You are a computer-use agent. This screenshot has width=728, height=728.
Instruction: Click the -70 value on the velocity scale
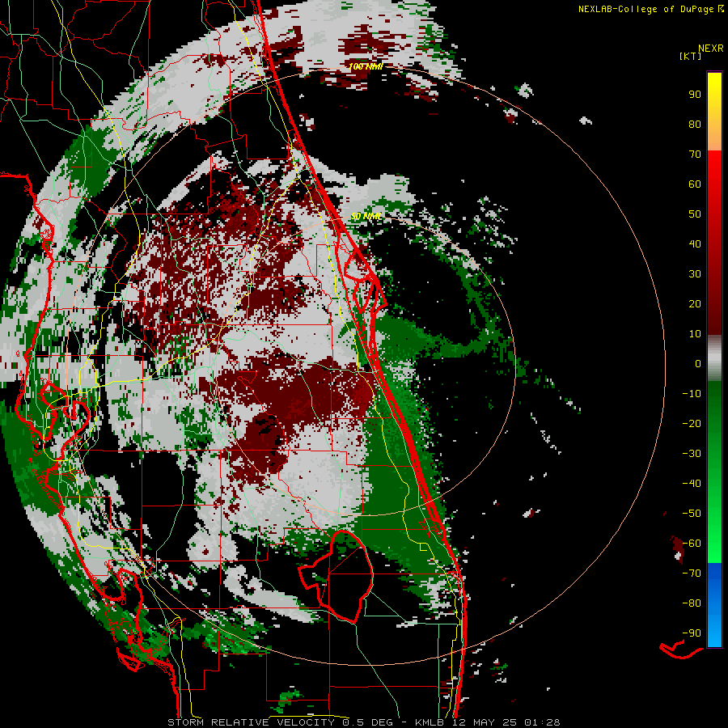click(x=692, y=574)
